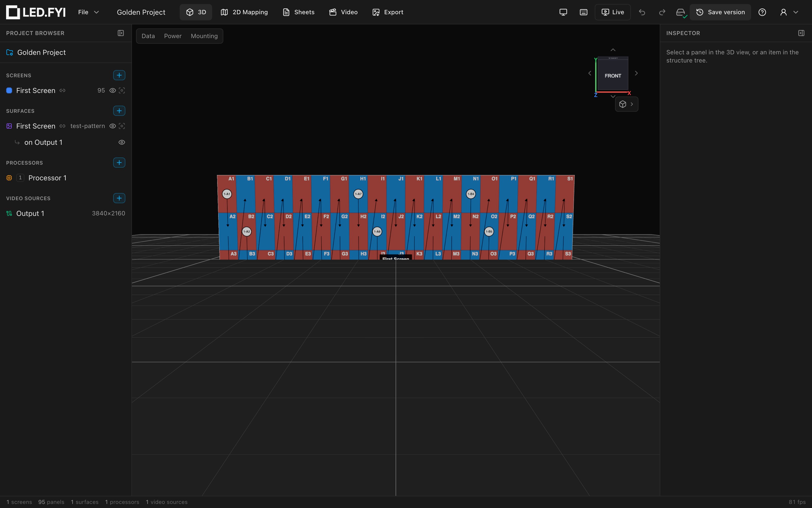The image size is (812, 508).
Task: Collapse the Inspector panel
Action: [x=801, y=33]
